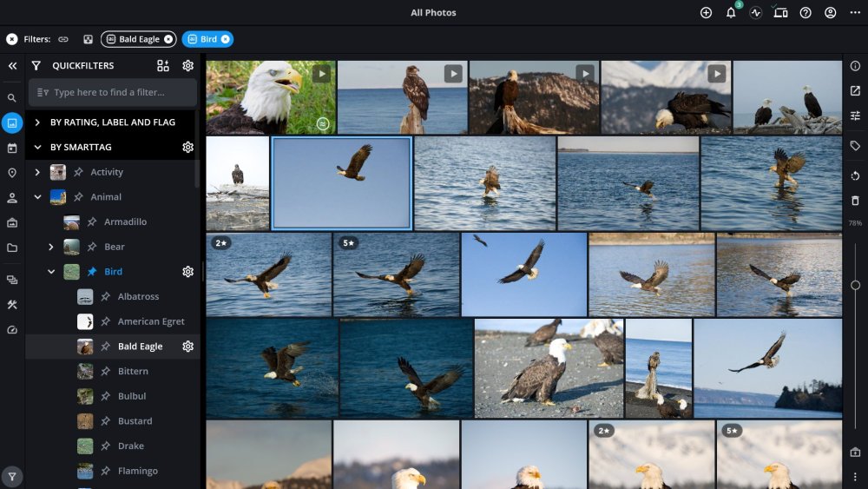Adjust the thumbnail zoom slider handle
Screen dimensions: 868x489
pos(855,285)
